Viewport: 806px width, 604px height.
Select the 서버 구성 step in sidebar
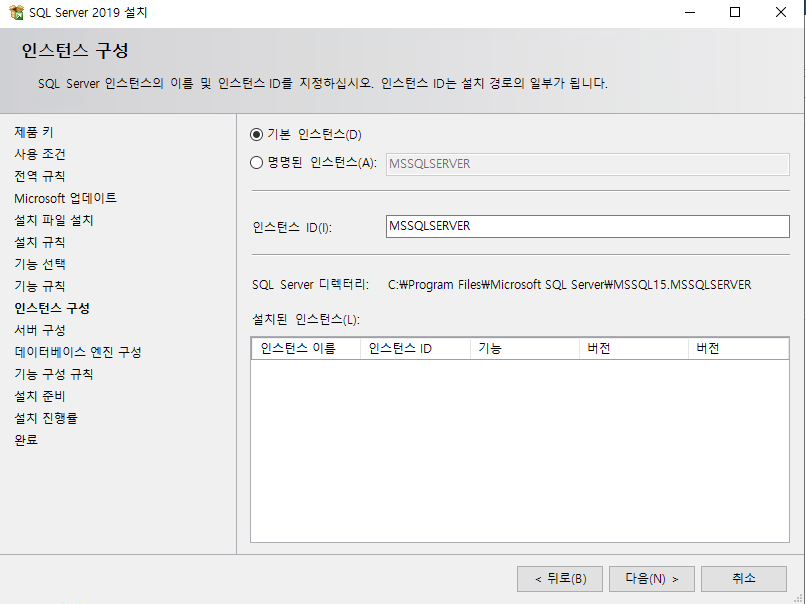(x=40, y=330)
